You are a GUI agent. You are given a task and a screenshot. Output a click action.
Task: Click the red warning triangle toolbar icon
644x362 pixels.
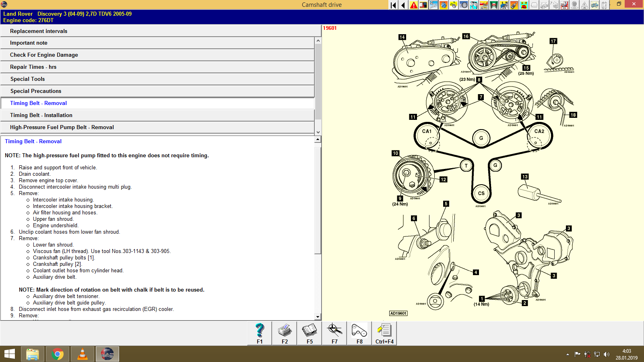tap(414, 5)
